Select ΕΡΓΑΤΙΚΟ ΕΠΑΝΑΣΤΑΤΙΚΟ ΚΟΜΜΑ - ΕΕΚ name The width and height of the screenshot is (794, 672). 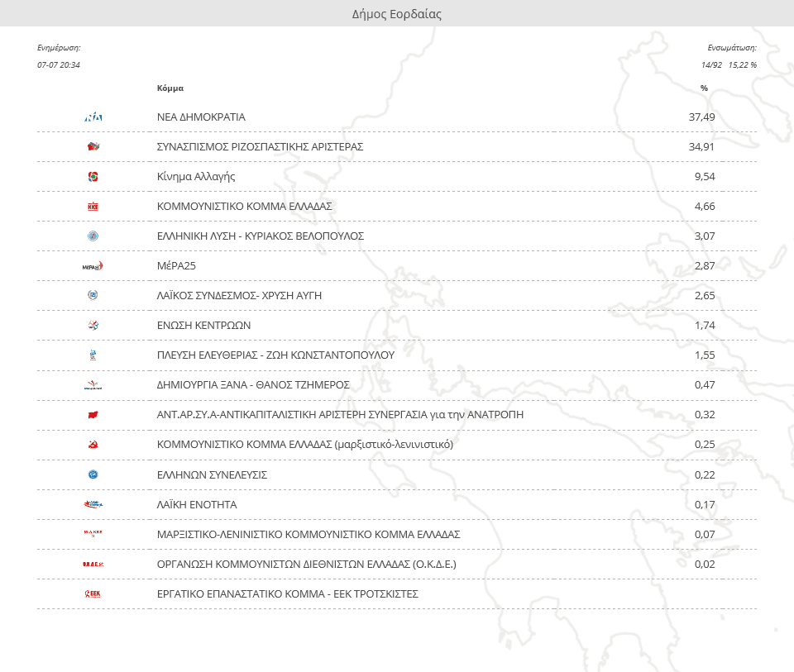click(x=288, y=594)
